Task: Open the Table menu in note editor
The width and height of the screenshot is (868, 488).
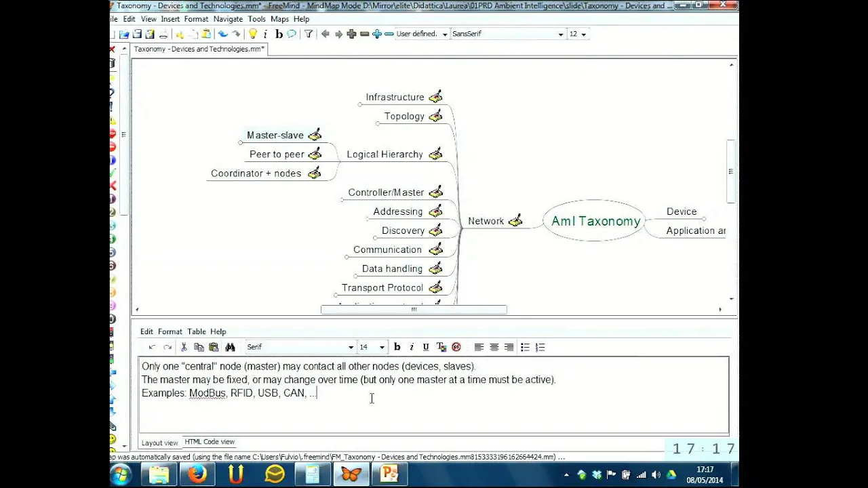Action: [197, 331]
